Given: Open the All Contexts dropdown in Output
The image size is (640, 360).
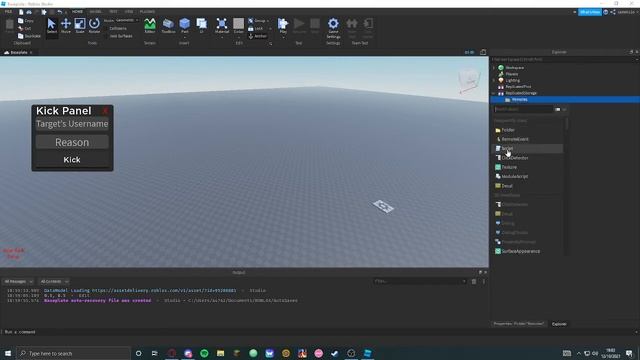Looking at the screenshot, I should 54,282.
